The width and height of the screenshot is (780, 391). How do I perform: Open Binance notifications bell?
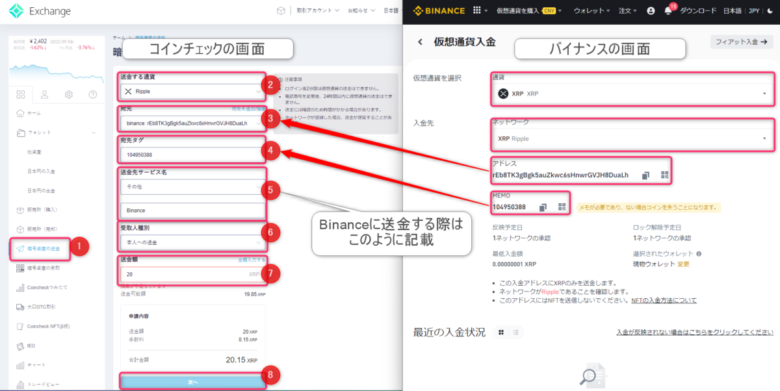pos(668,10)
